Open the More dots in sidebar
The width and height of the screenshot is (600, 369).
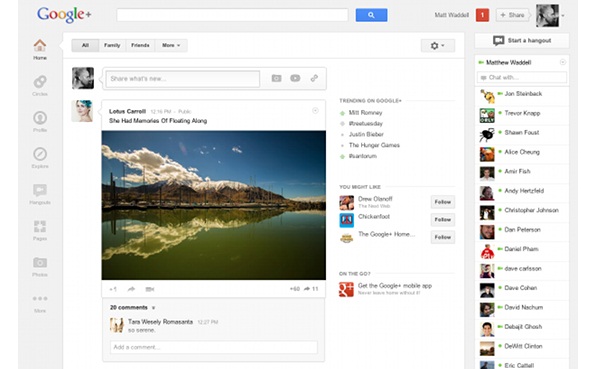[40, 299]
